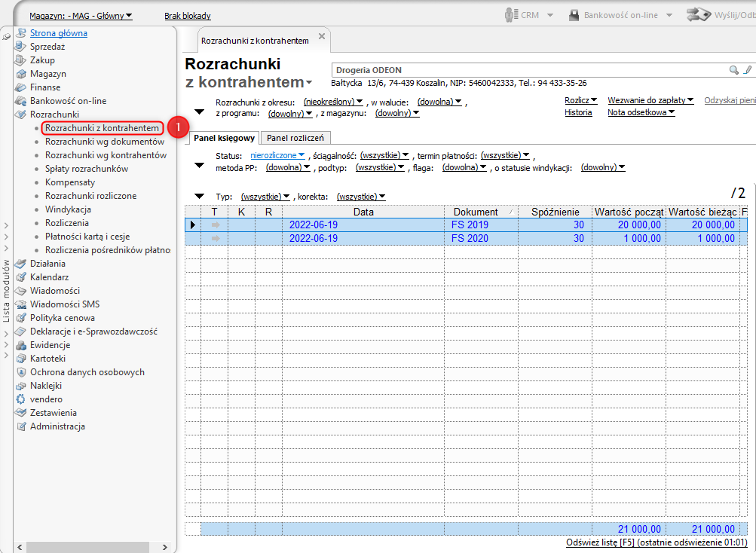Expand the Magazyn MAG Główny dropdown
756x553 pixels.
coord(81,16)
